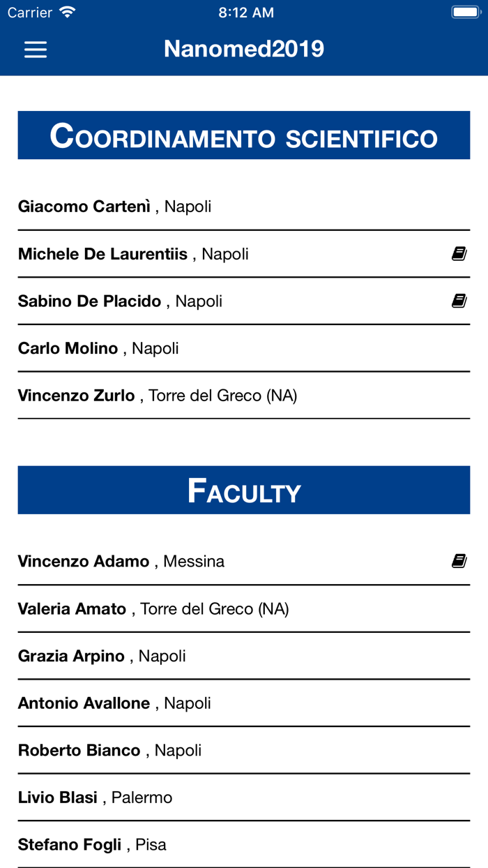Viewport: 488px width, 868px height.
Task: Tap the Wi-Fi status icon
Action: (67, 13)
